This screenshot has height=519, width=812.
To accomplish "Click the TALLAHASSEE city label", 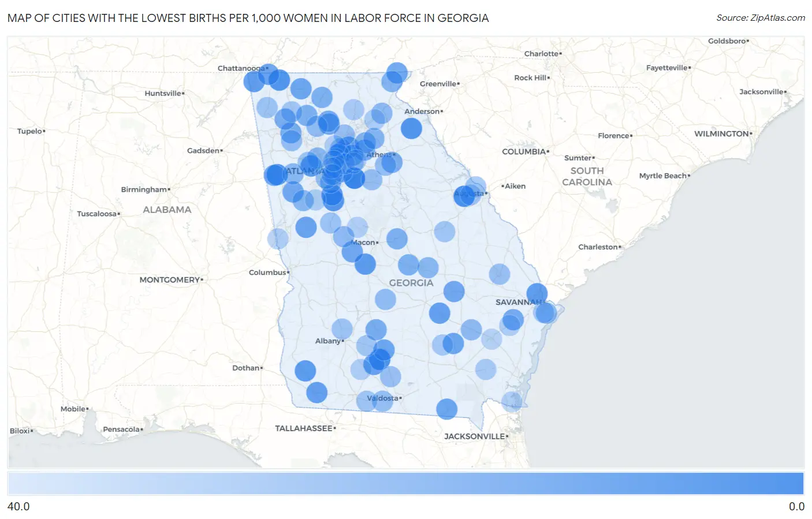I will point(304,428).
